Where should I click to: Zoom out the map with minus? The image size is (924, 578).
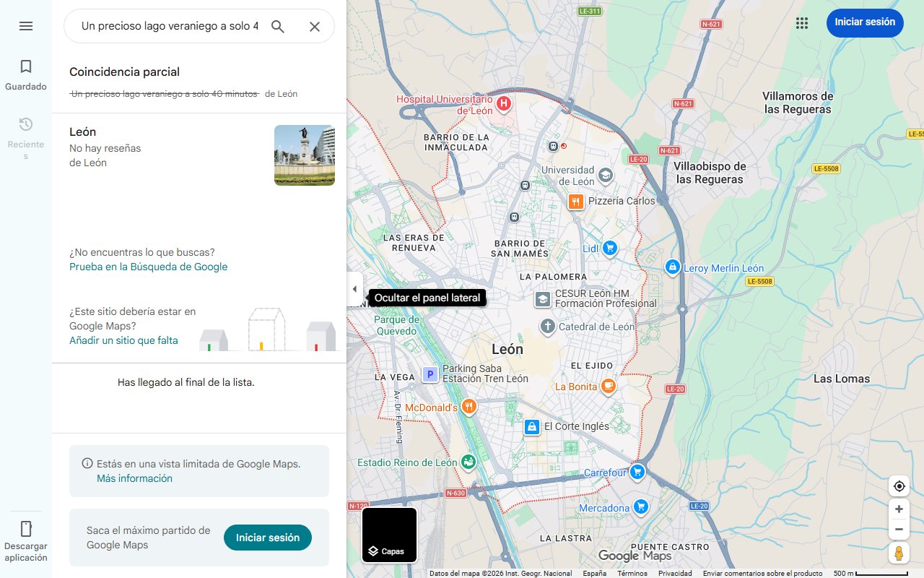899,530
